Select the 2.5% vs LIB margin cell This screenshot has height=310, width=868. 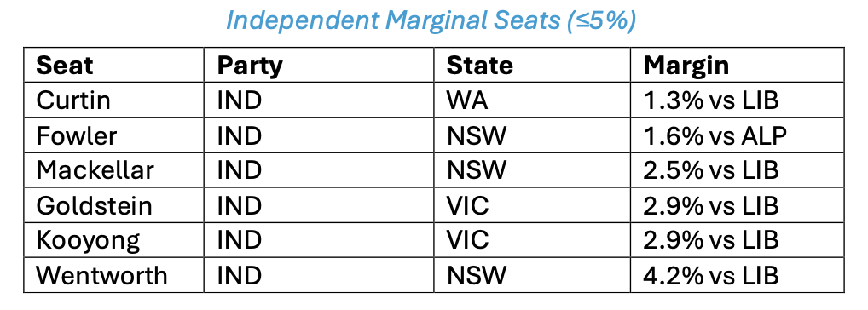(738, 170)
